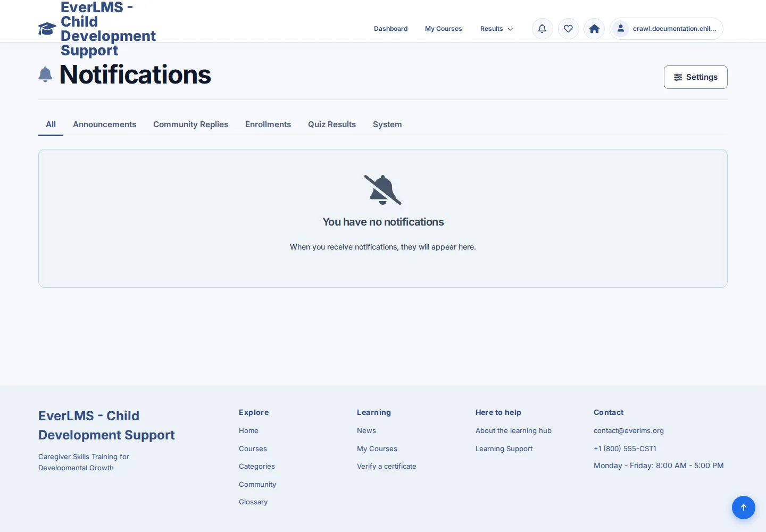Screen dimensions: 766x532
Task: Click the graduation cap logo icon
Action: point(47,29)
